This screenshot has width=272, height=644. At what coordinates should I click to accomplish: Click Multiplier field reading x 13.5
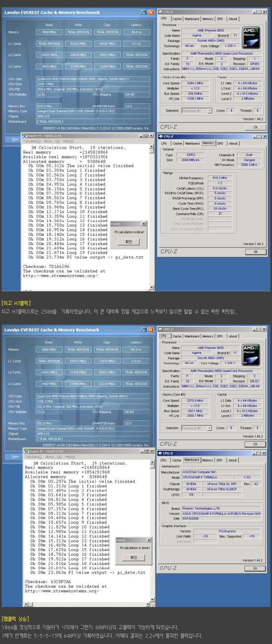point(195,406)
